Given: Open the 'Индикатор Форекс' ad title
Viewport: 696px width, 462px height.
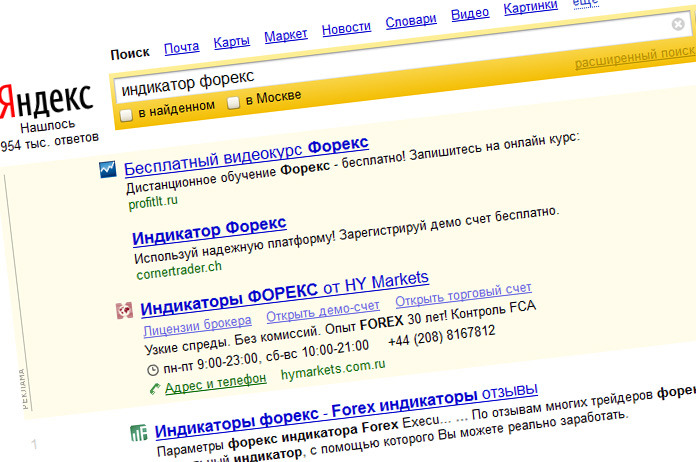Looking at the screenshot, I should coord(209,230).
